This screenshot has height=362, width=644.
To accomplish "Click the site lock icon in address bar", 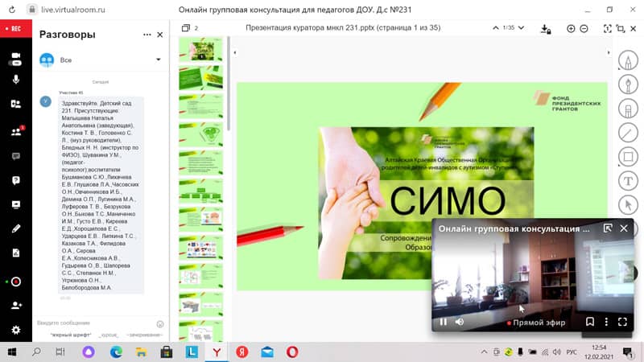I will (32, 10).
